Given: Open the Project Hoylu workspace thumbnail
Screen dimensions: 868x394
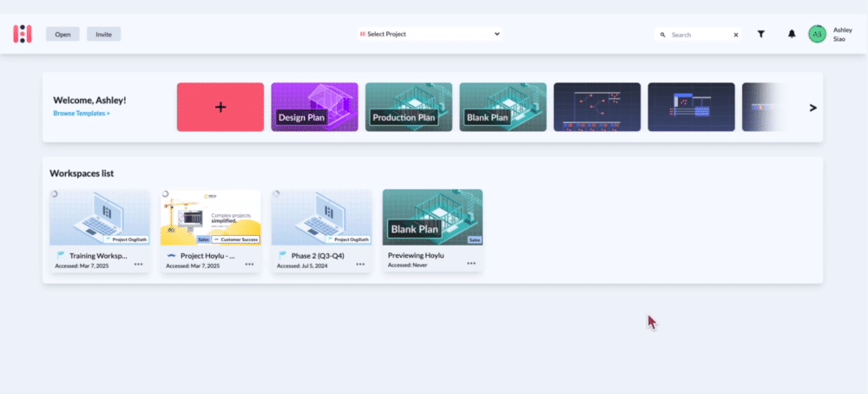Looking at the screenshot, I should point(210,217).
